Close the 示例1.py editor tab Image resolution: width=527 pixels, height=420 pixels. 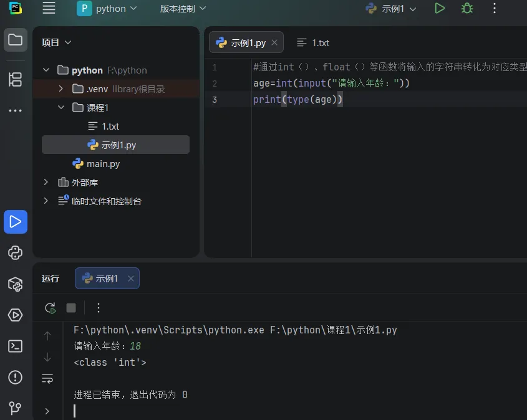tap(274, 42)
